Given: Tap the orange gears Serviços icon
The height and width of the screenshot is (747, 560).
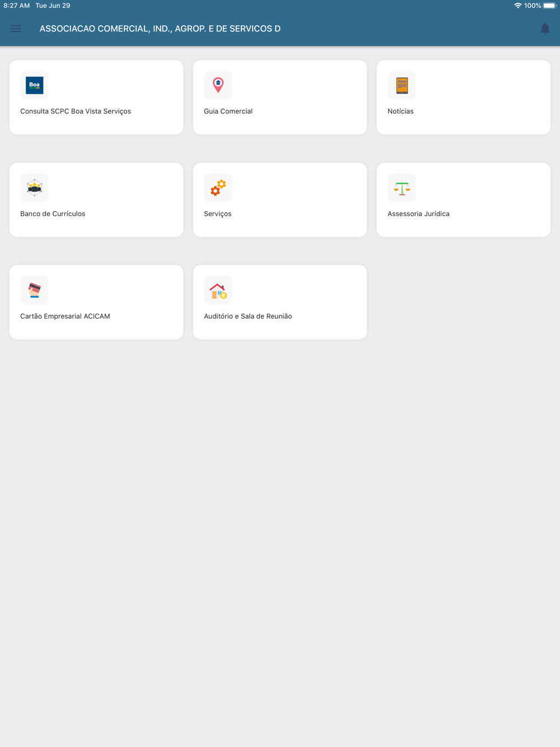Looking at the screenshot, I should pos(218,188).
